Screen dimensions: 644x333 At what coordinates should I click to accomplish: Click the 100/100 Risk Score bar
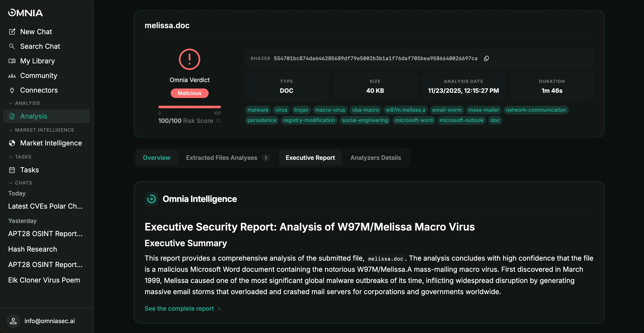click(x=190, y=107)
